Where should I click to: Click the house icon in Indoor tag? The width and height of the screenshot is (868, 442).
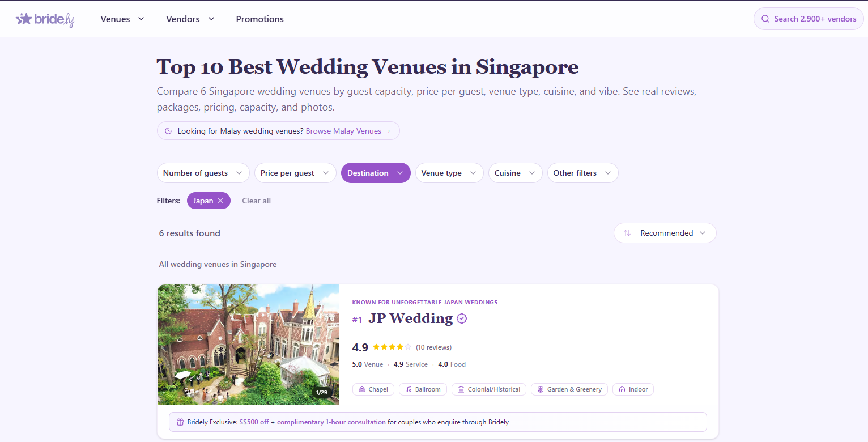tap(622, 389)
